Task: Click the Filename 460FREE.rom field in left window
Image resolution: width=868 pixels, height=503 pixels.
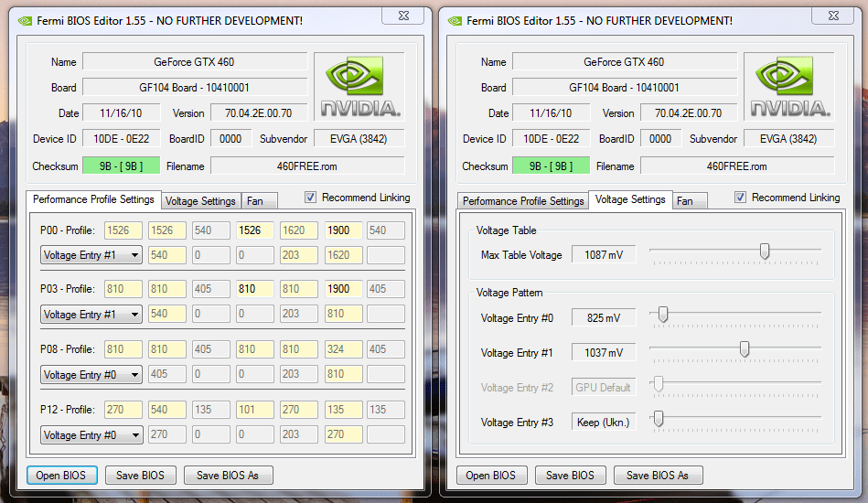Action: click(x=307, y=166)
